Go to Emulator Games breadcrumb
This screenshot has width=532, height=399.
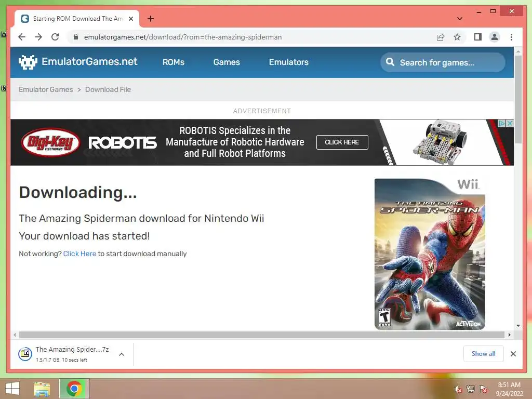[x=46, y=89]
